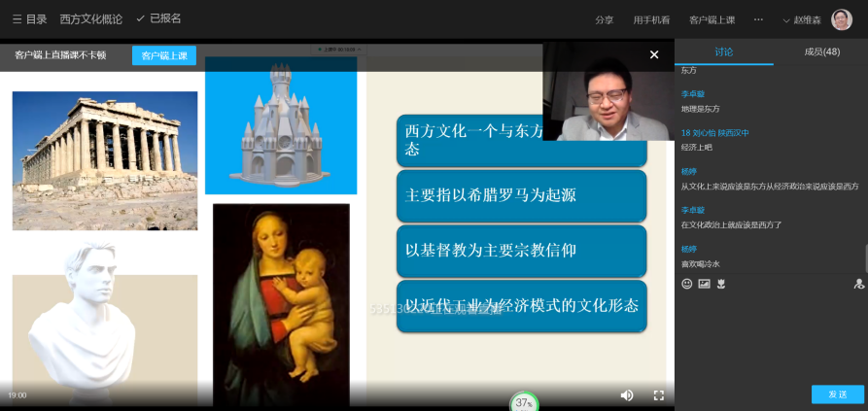The image size is (868, 411).
Task: Open the emoji picker in chat
Action: [x=687, y=284]
